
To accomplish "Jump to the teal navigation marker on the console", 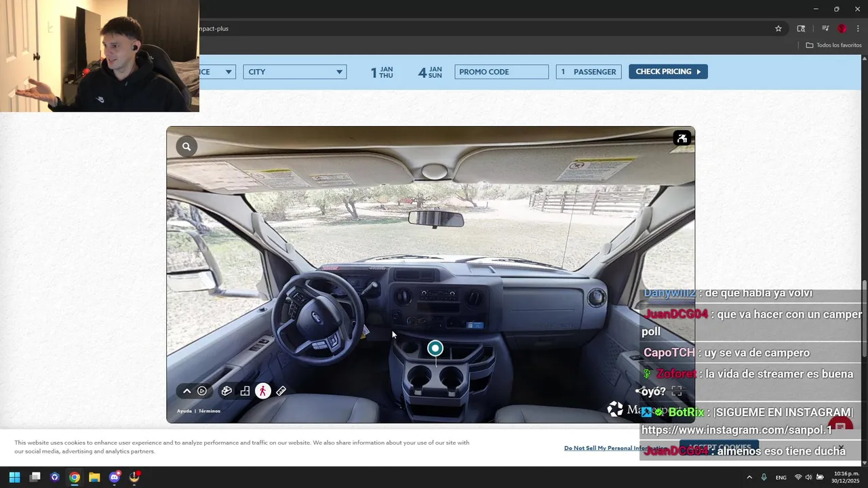I will click(x=435, y=348).
